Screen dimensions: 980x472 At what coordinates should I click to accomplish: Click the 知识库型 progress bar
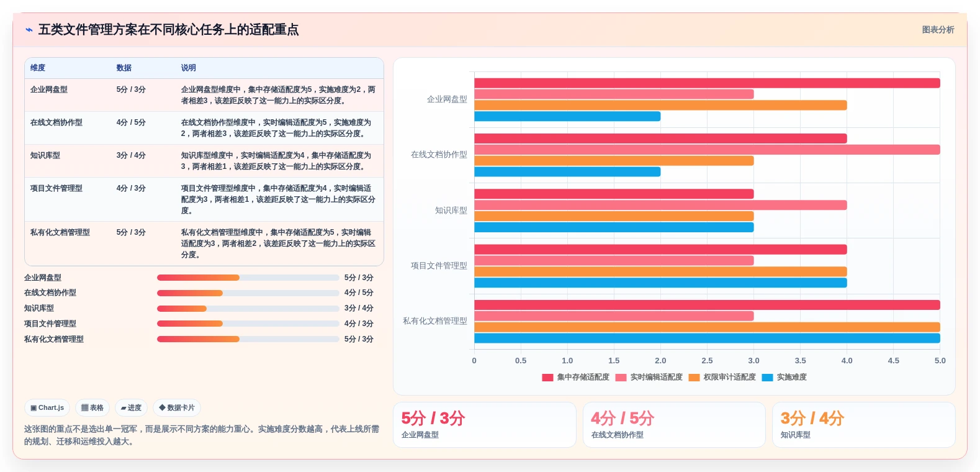[248, 309]
